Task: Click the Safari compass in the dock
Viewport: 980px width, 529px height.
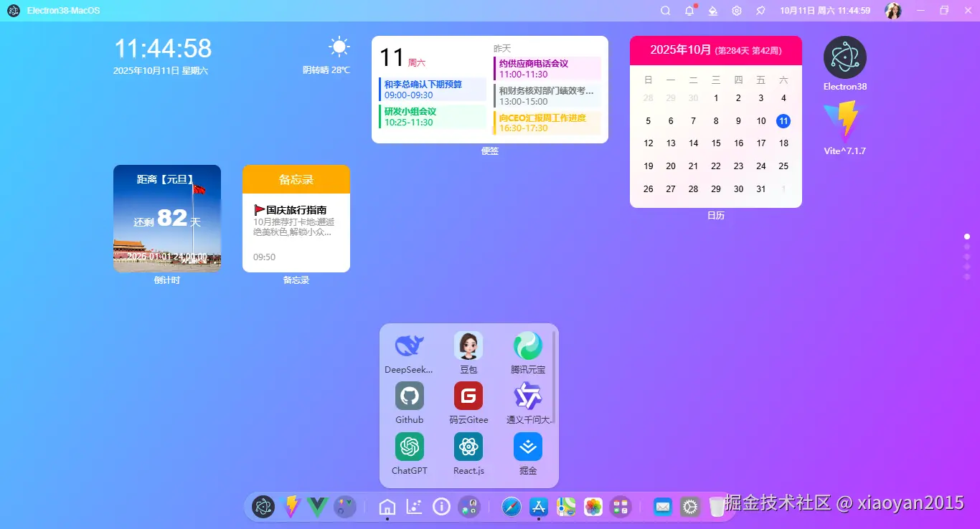Action: 512,507
